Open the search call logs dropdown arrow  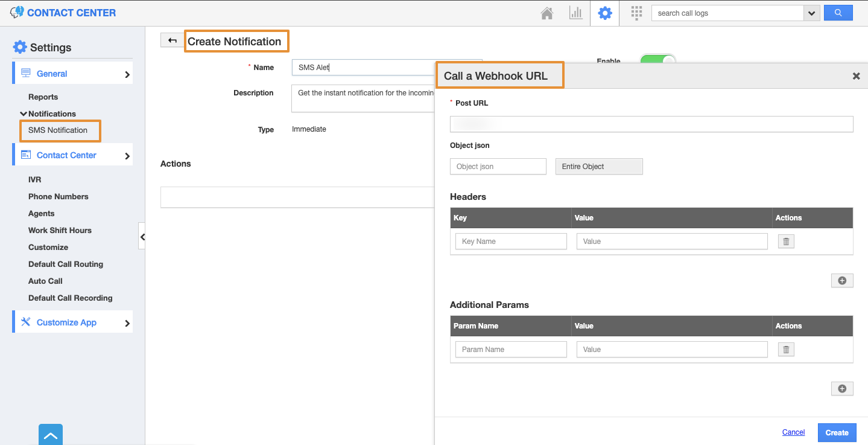811,13
